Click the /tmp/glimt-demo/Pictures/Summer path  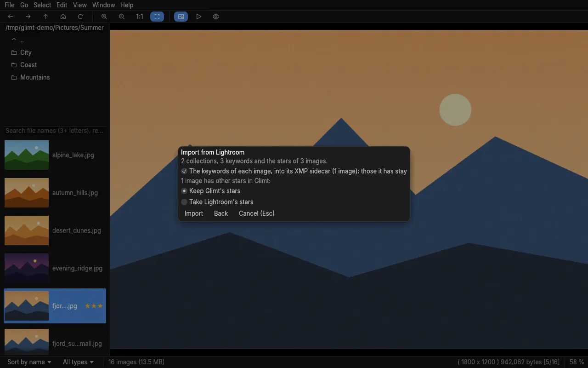tap(55, 28)
